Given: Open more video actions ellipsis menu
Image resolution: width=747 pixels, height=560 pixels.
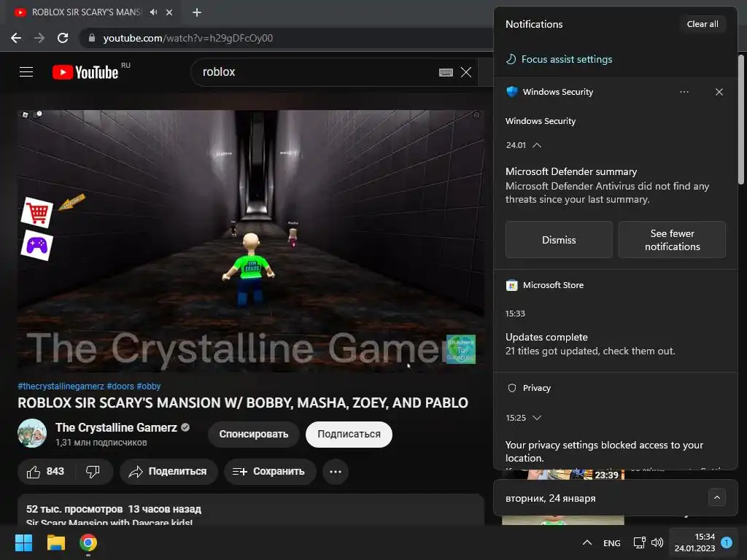Looking at the screenshot, I should click(x=336, y=472).
